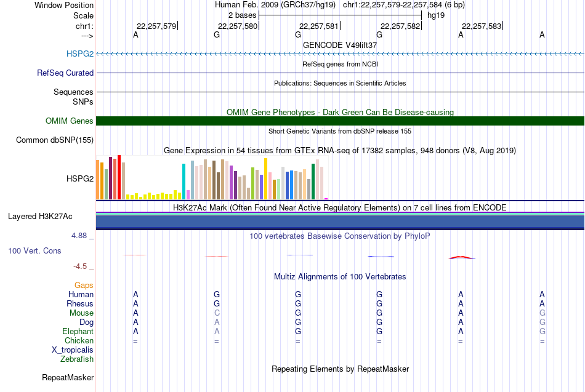Select the Human alignment row label
Screen dimensions: 585x392
coord(81,295)
